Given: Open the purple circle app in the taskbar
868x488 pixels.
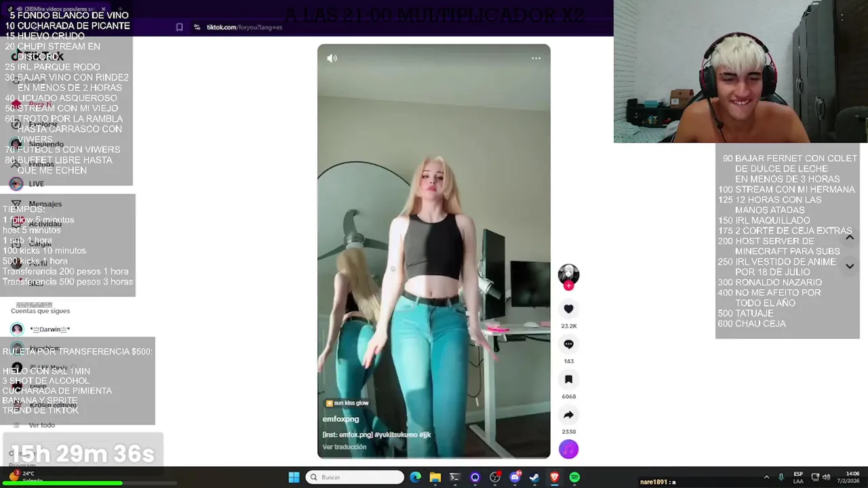Looking at the screenshot, I should 475,477.
